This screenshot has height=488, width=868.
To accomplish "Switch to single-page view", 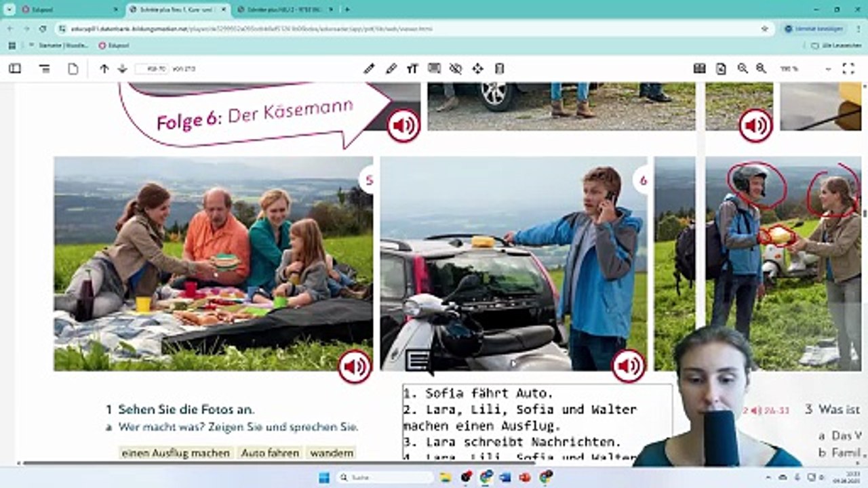I will click(x=721, y=68).
